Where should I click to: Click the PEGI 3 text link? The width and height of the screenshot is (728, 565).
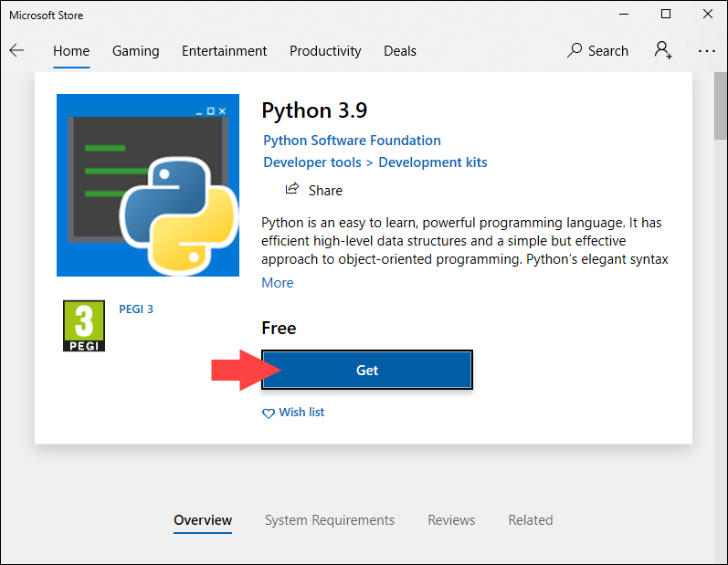[x=136, y=309]
